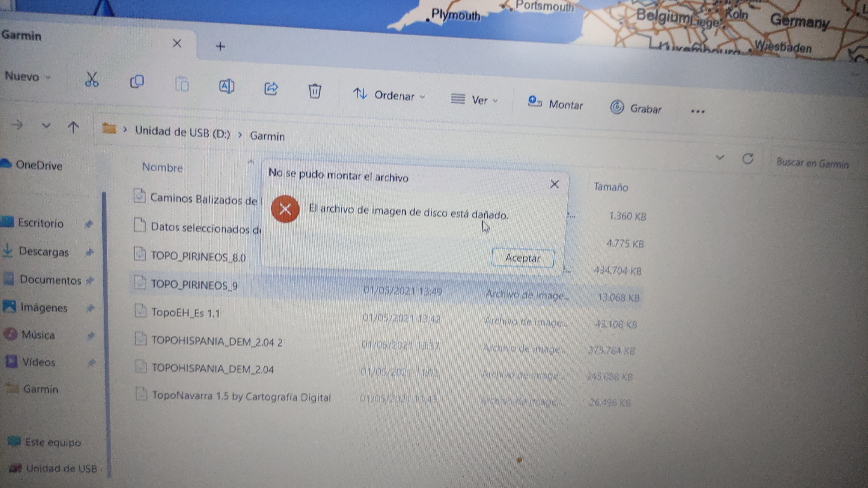Click the Cut scissors icon in toolbar
The image size is (868, 488).
pos(92,80)
